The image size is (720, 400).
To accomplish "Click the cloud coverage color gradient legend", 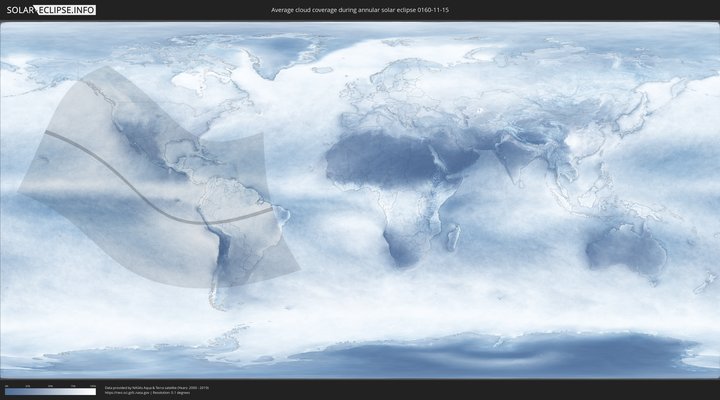I will 50,391.
